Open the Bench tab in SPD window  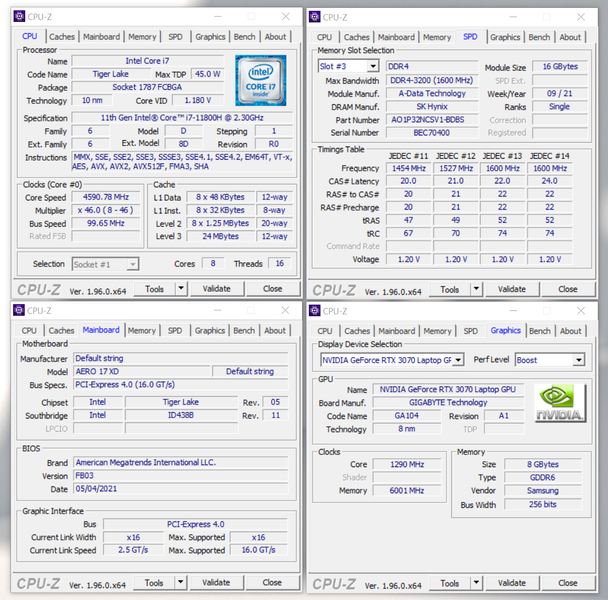539,37
